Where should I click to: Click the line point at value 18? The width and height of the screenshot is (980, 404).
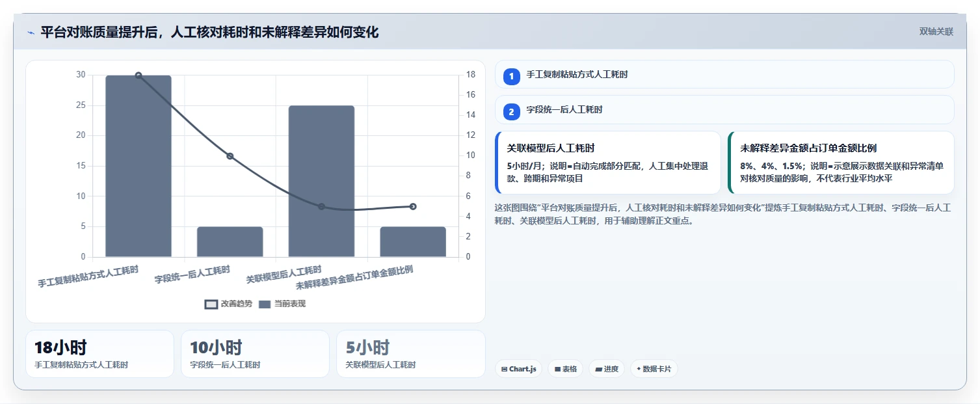click(139, 75)
